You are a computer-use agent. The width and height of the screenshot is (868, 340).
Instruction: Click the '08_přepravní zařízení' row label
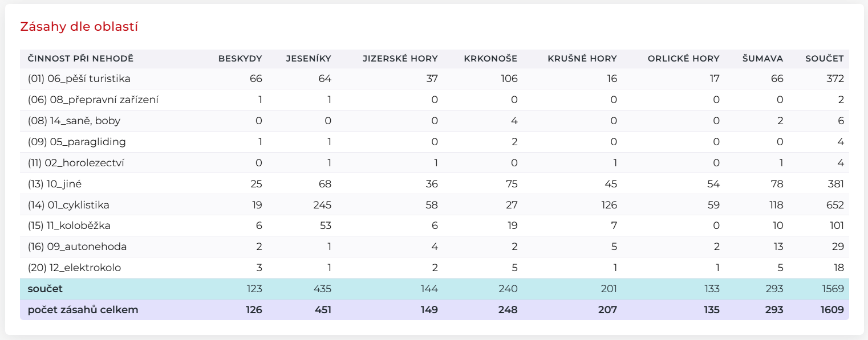pyautogui.click(x=93, y=100)
